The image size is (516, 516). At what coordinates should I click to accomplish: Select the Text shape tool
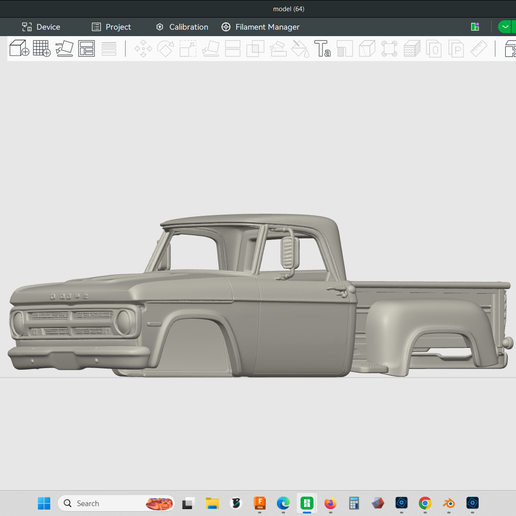point(322,49)
